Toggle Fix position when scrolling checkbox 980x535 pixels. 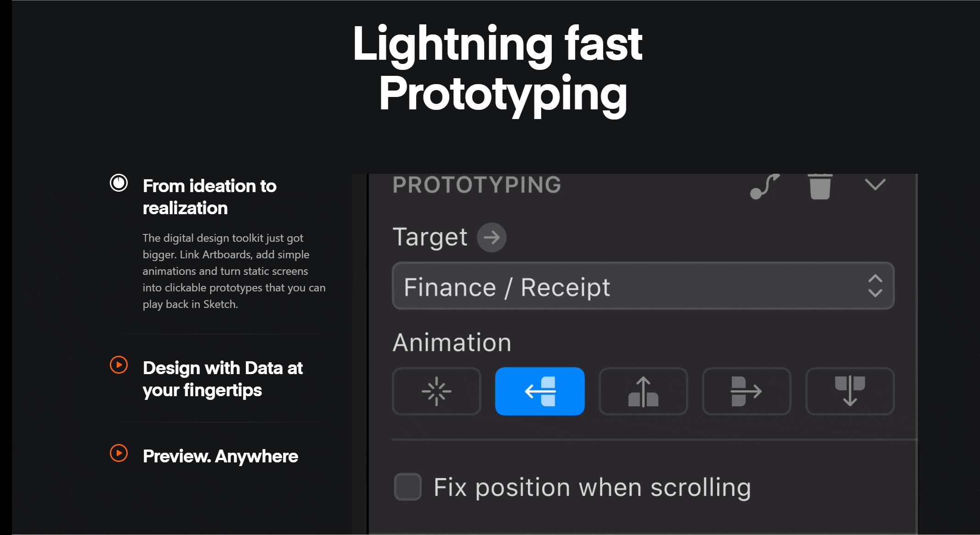click(408, 487)
